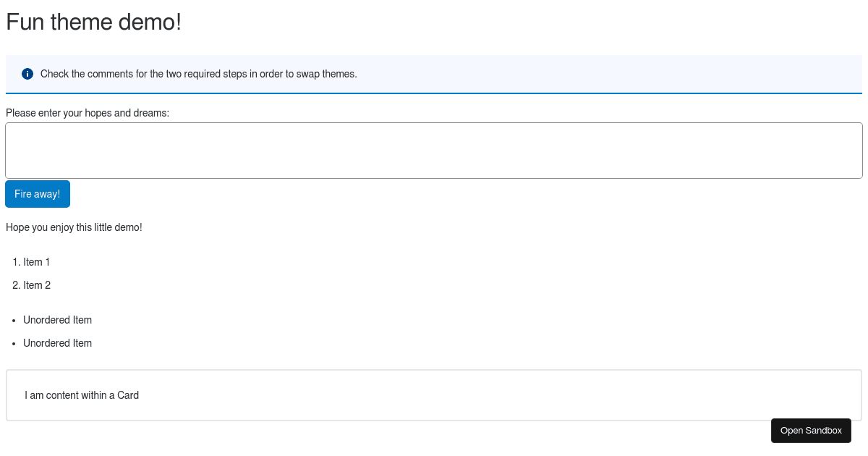Select 'Item 2' in the ordered list
This screenshot has height=456, width=868.
[38, 285]
